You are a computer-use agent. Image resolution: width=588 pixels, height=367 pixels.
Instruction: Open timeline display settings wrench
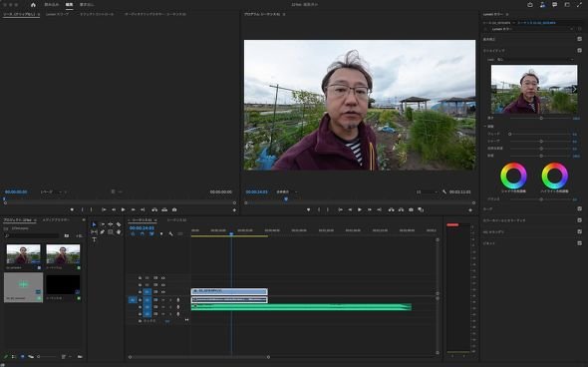coord(170,233)
